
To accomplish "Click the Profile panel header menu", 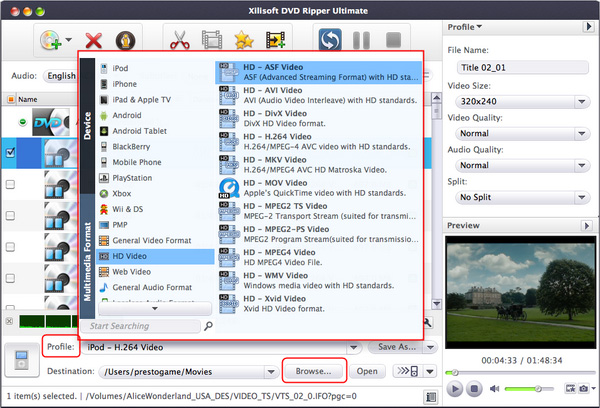I will [x=465, y=27].
